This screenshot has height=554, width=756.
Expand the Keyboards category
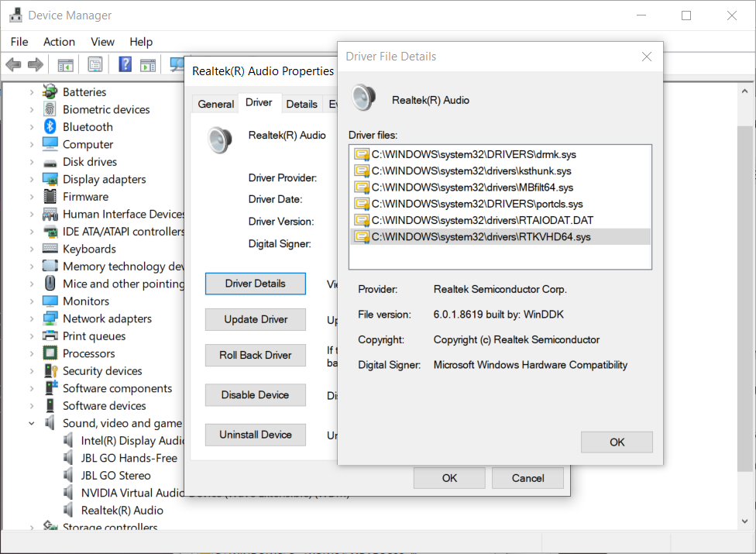click(x=32, y=249)
